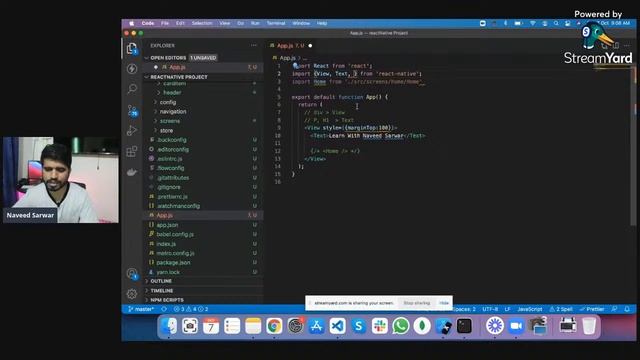Expand the navigation folder

[x=173, y=111]
